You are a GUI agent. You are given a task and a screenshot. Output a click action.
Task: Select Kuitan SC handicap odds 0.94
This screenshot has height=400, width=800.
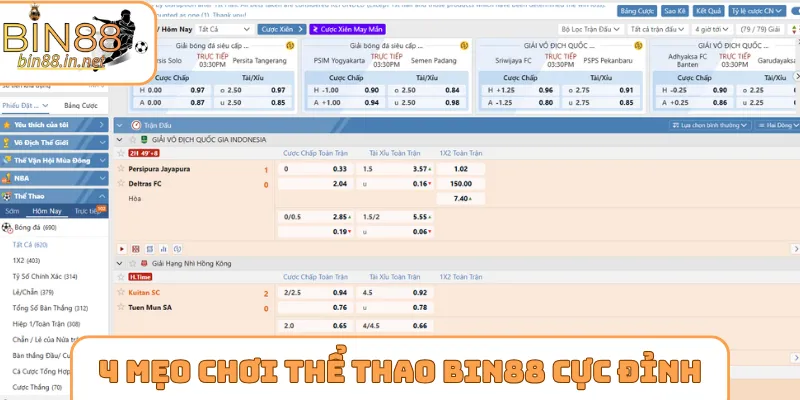(x=314, y=293)
